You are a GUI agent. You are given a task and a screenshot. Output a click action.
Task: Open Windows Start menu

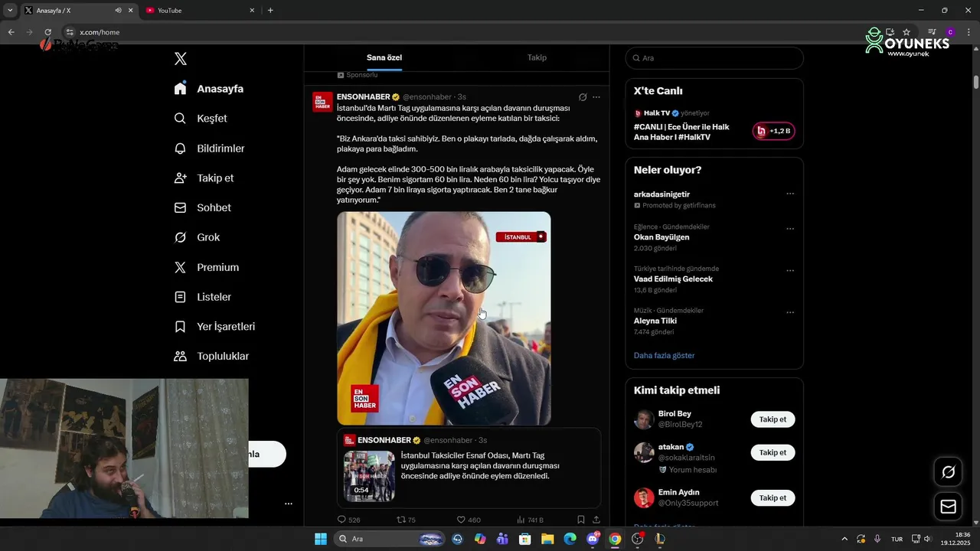click(x=320, y=539)
